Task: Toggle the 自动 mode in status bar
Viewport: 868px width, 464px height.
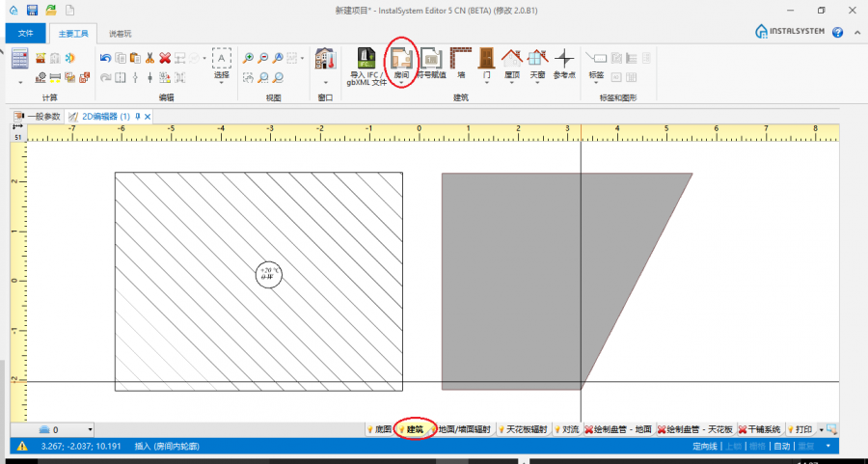Action: (781, 447)
